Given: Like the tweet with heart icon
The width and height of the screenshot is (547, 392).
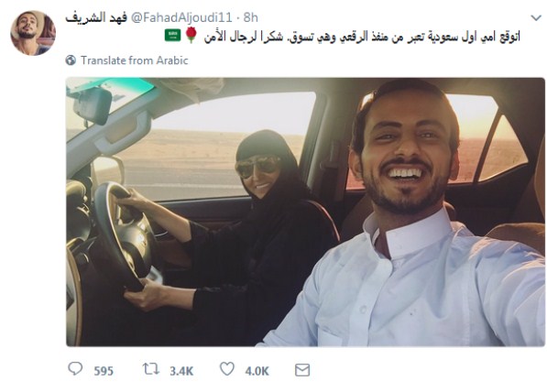Looking at the screenshot, I should point(226,369).
